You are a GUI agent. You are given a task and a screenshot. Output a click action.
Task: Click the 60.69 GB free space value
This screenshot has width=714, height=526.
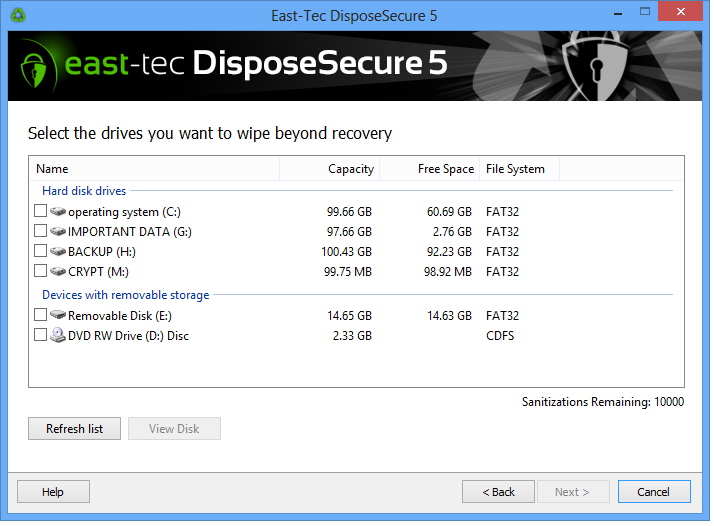point(449,212)
